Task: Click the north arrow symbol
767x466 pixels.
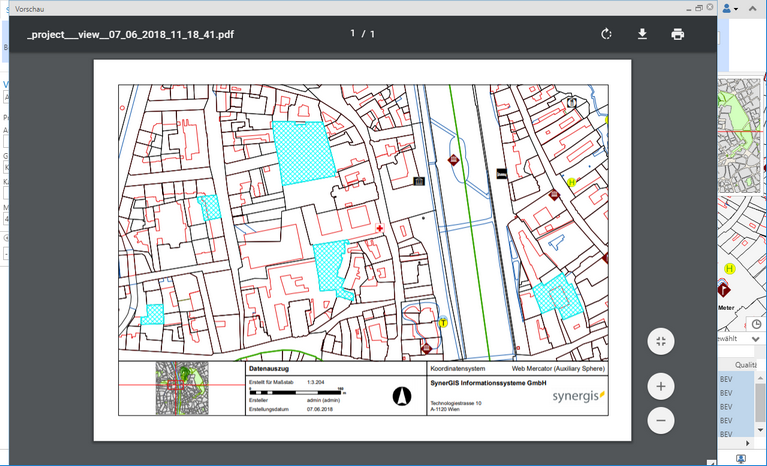Action: coord(400,395)
